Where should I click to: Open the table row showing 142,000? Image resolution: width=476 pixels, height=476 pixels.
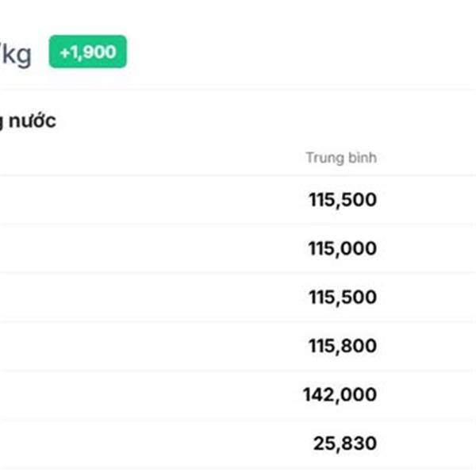coord(238,394)
